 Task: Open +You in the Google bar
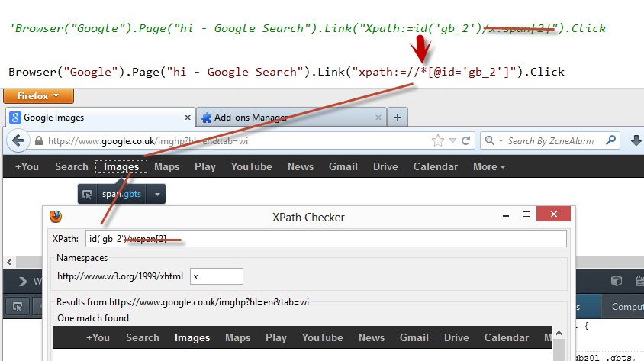tap(27, 166)
